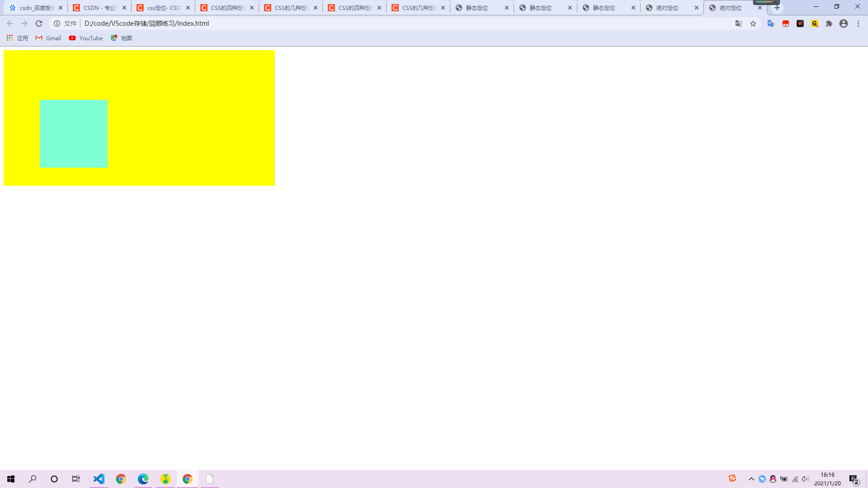Show hidden system tray icons
868x488 pixels.
751,479
